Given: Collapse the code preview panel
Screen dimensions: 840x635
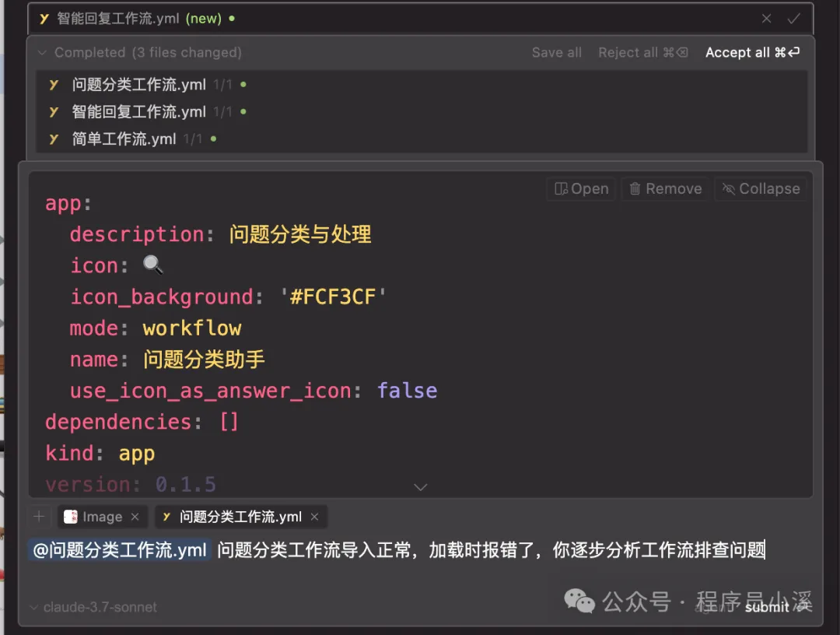Looking at the screenshot, I should [x=761, y=188].
